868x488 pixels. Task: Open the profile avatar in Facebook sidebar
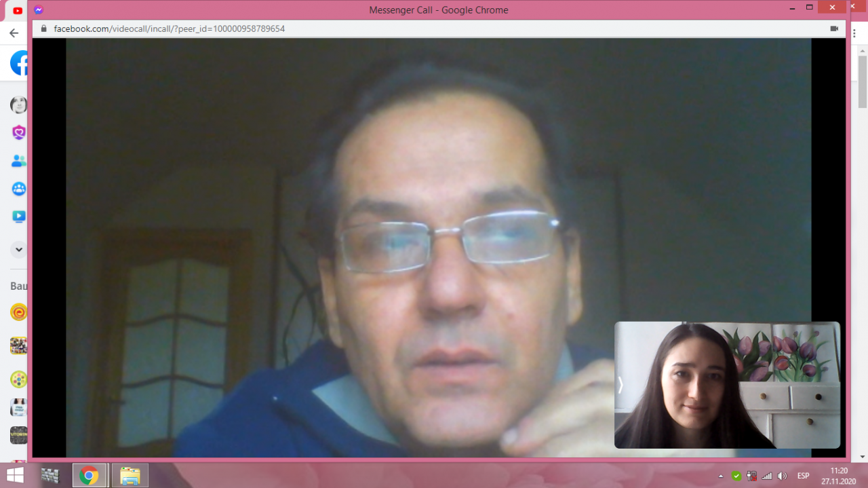(19, 105)
